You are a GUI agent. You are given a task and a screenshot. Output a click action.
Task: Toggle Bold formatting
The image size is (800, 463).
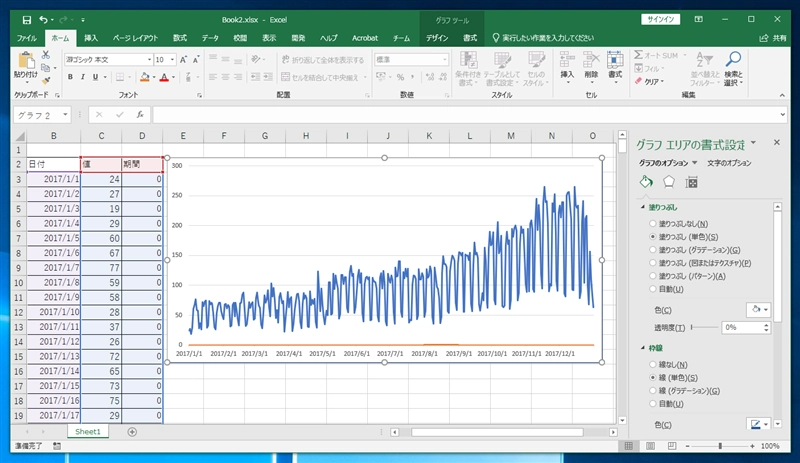70,77
